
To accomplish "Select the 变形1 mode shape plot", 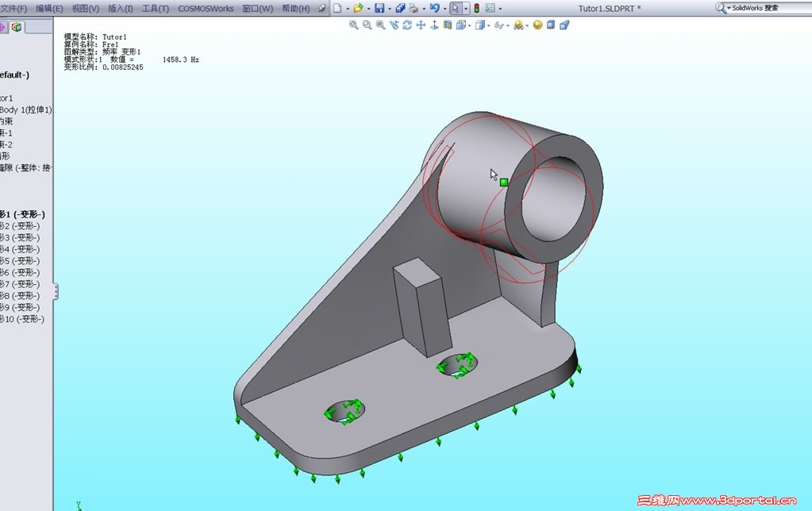I will click(22, 214).
